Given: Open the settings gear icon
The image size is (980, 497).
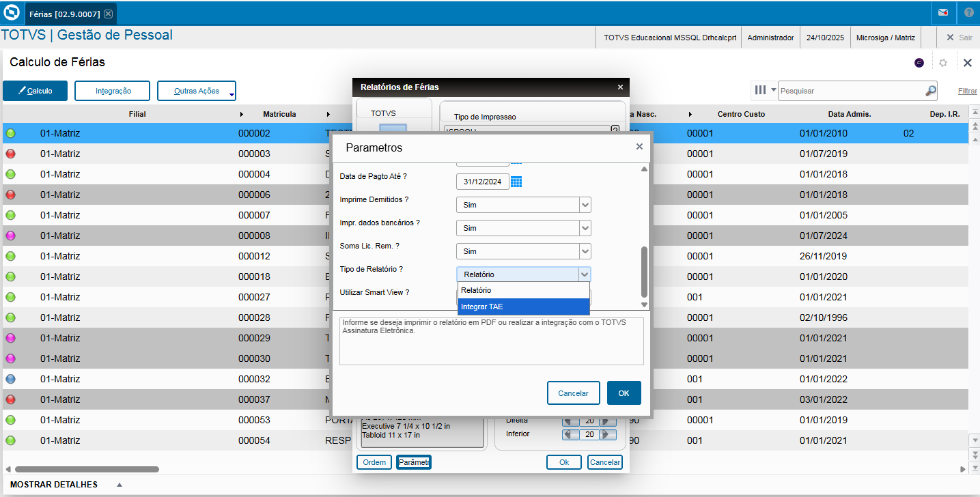Looking at the screenshot, I should click(943, 63).
